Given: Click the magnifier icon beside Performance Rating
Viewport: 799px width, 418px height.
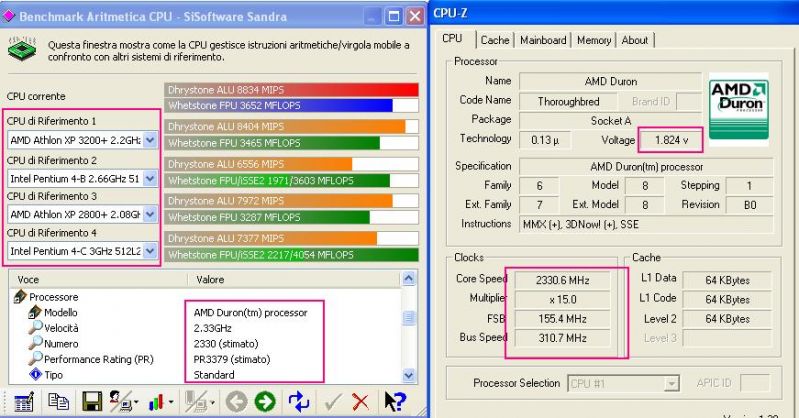Looking at the screenshot, I should click(35, 358).
